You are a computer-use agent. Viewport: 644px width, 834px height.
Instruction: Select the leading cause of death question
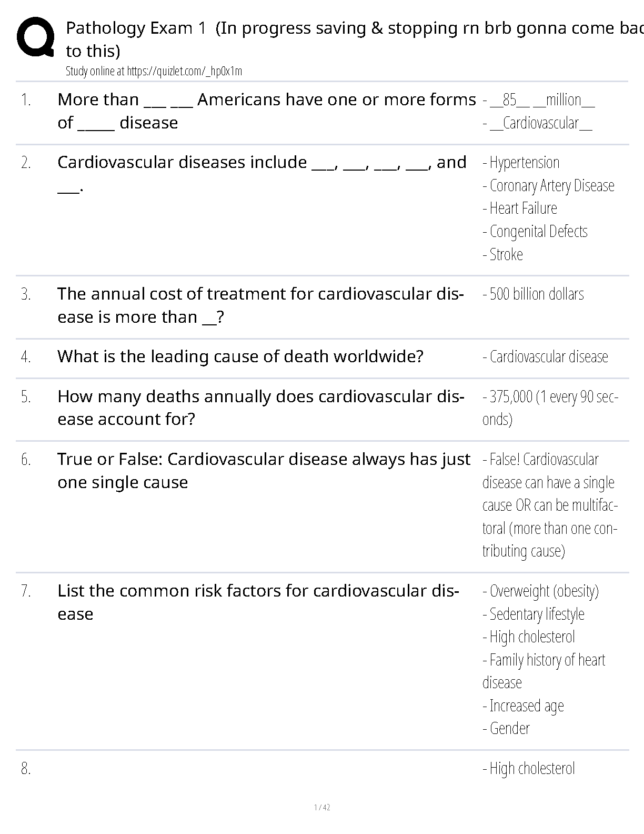pos(240,357)
